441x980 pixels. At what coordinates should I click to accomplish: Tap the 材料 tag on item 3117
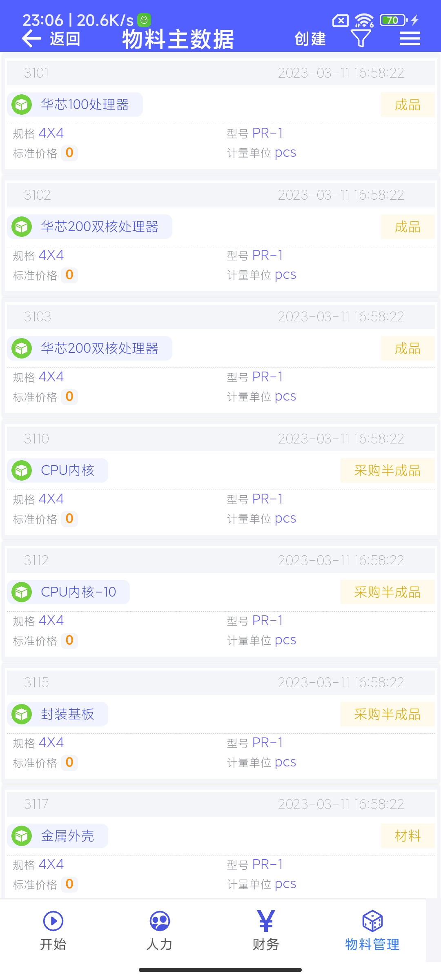click(x=408, y=836)
